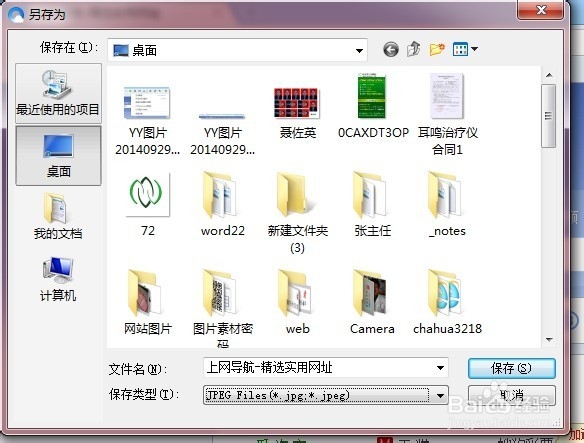Select the 图片素材密码 folder
The height and width of the screenshot is (443, 584).
point(222,307)
